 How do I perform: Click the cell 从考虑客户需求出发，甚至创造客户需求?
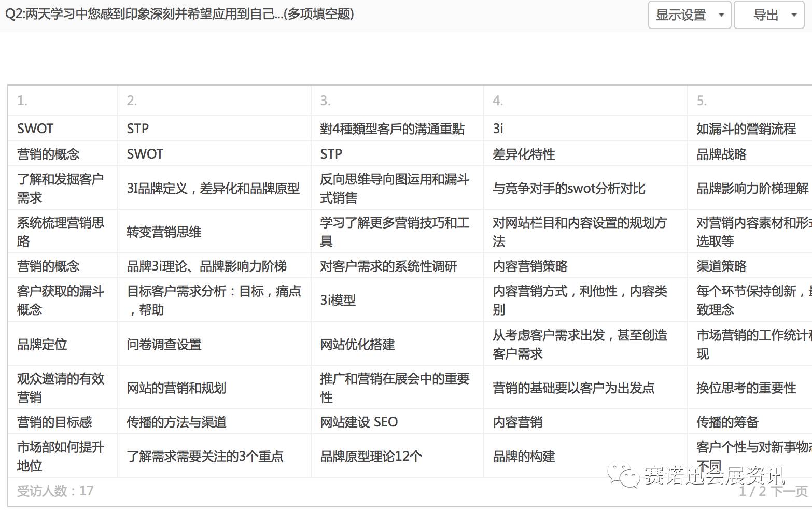click(x=585, y=344)
